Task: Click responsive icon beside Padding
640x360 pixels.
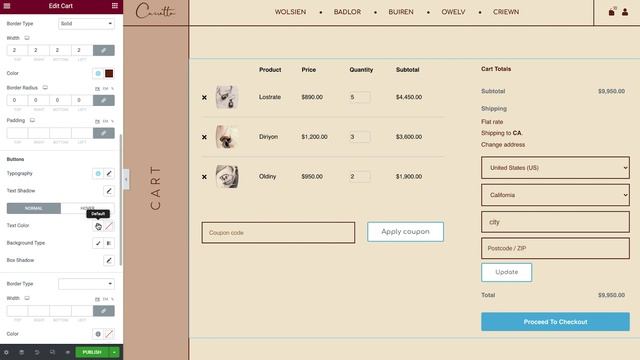Action: (32, 120)
